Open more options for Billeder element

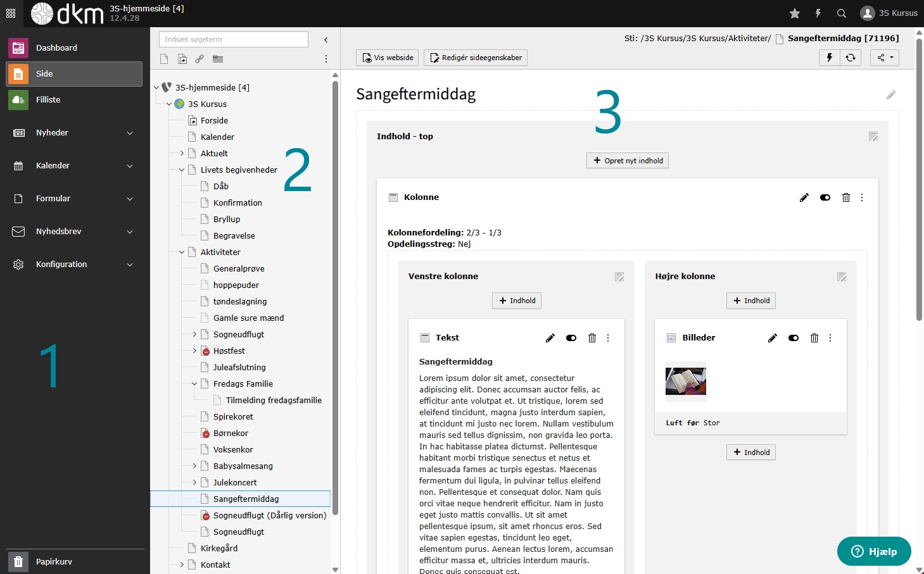830,338
